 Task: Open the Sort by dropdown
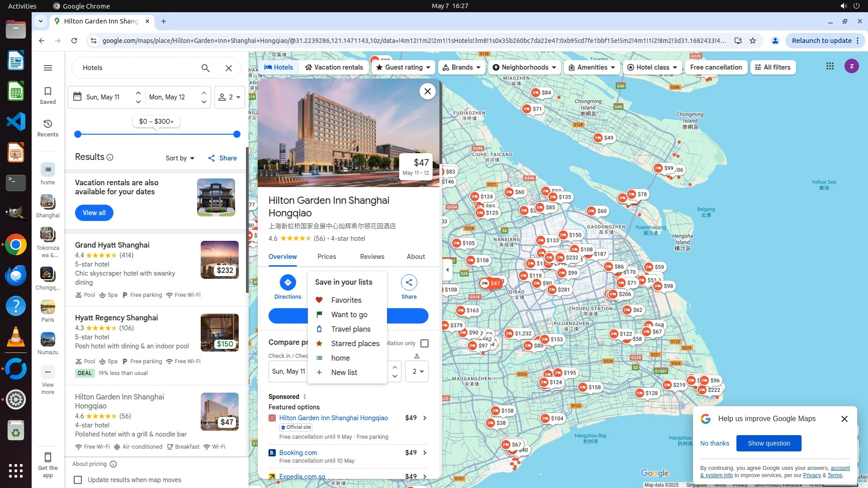[x=179, y=158]
